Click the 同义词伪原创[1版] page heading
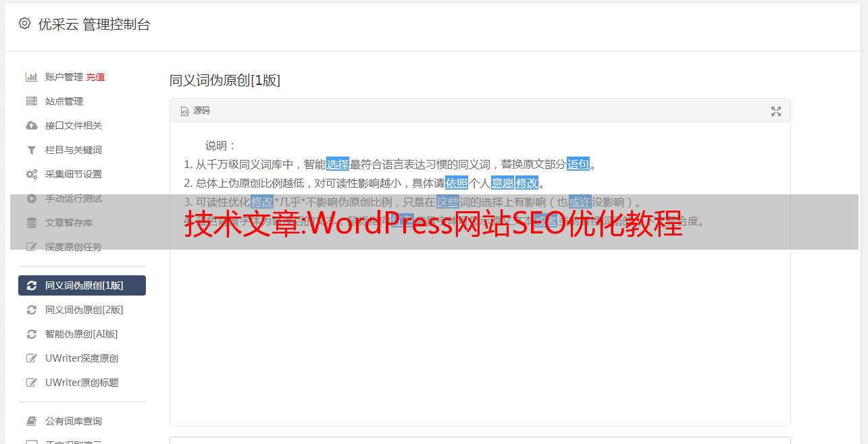The image size is (868, 444). point(225,80)
